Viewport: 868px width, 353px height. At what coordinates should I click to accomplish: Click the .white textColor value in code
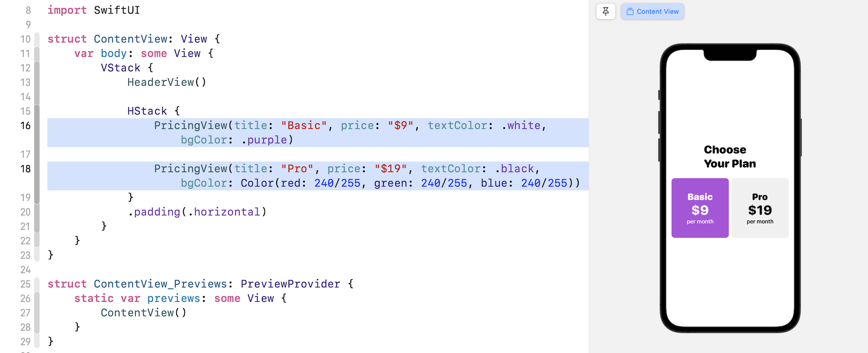521,125
